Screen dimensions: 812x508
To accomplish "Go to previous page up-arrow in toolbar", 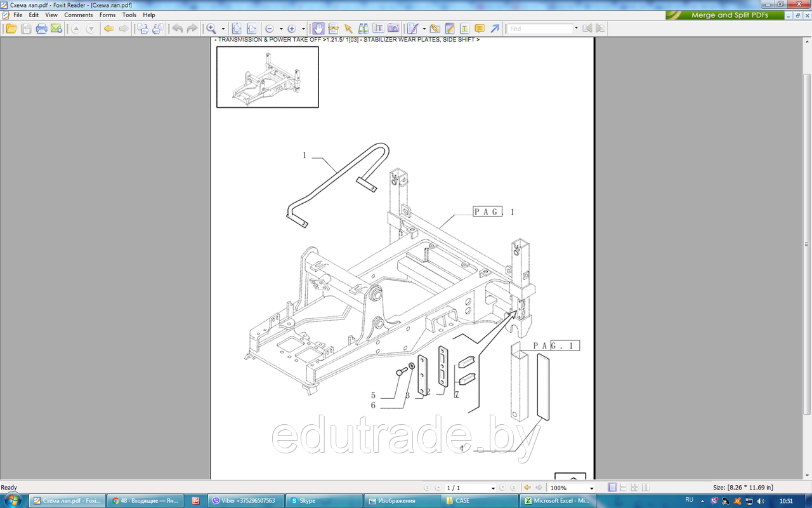I will coord(75,29).
